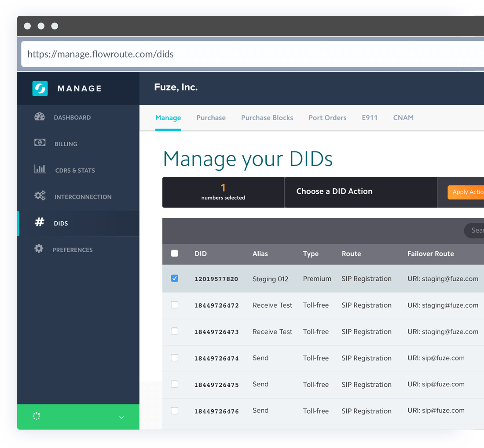Click DID number 18449726472

pyautogui.click(x=216, y=306)
